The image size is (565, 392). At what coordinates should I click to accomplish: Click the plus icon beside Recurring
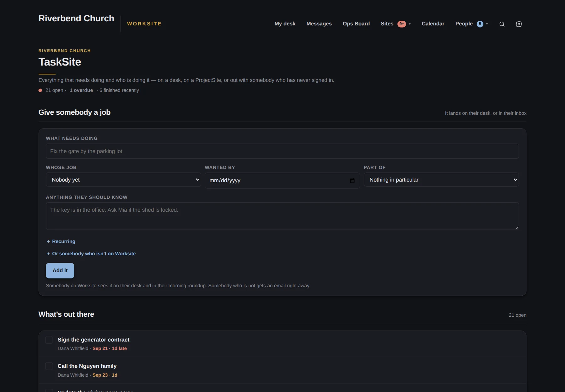tap(48, 241)
